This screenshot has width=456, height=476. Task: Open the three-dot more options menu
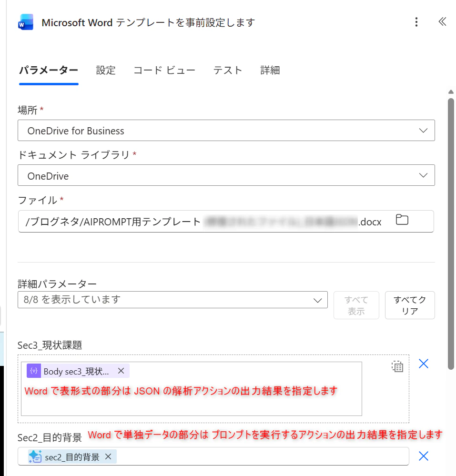(x=416, y=22)
